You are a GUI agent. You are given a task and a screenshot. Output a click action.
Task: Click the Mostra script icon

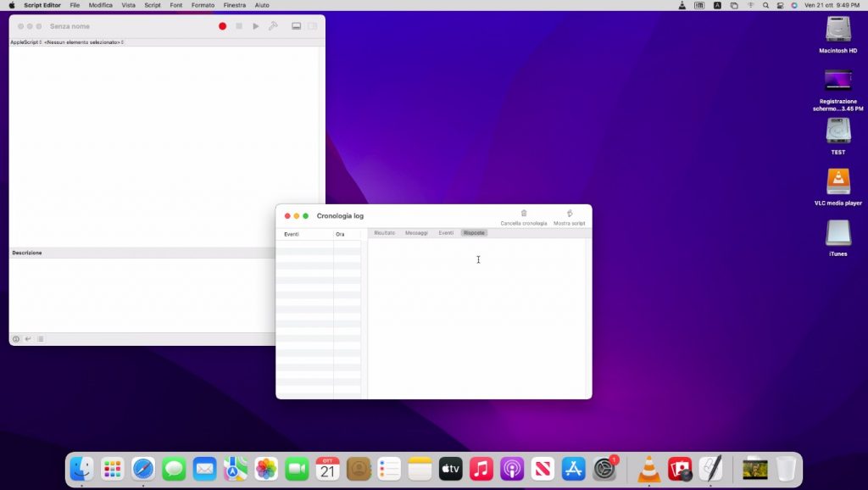570,214
